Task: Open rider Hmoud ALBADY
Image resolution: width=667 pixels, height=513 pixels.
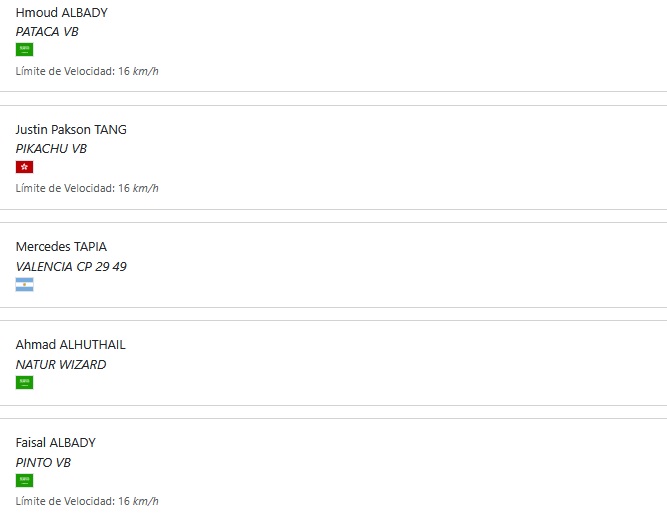Action: tap(62, 13)
